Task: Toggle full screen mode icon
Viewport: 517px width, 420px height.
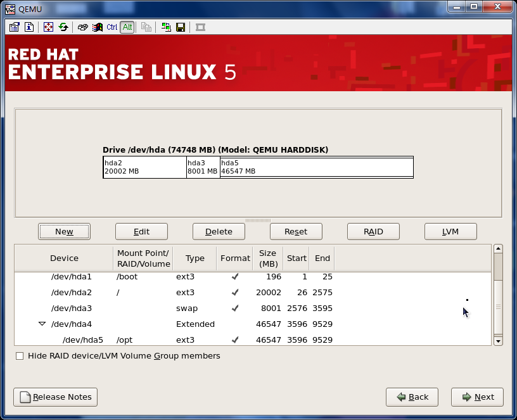Action: [48, 27]
